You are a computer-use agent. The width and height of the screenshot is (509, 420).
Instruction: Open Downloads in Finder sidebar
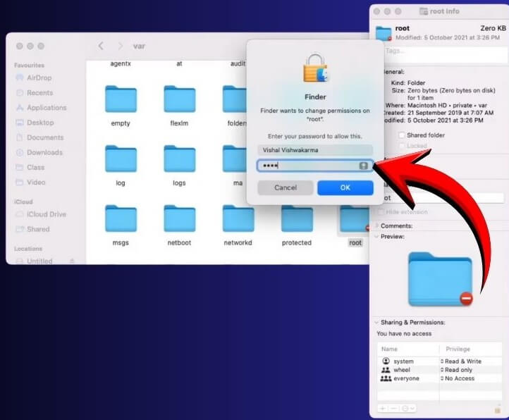44,152
